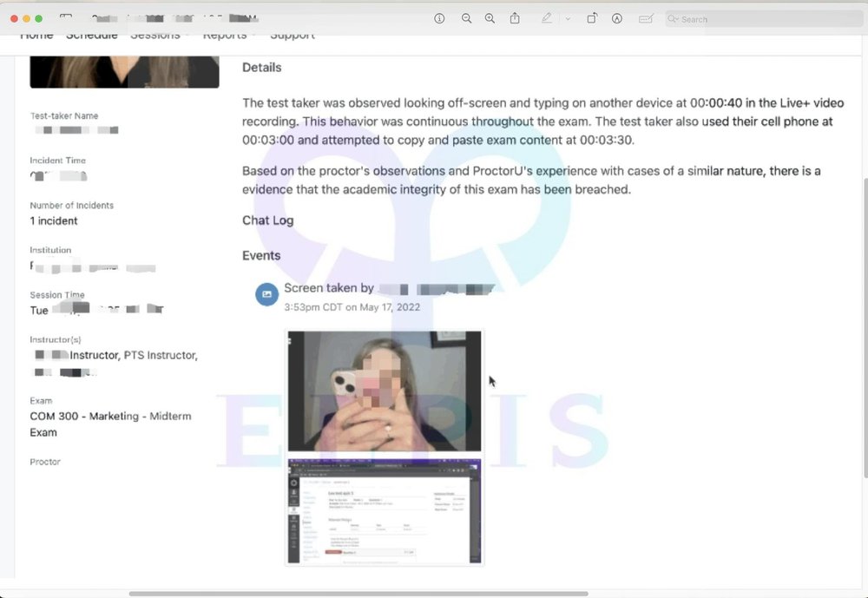Zoom in with the plus magnifier
Image resolution: width=868 pixels, height=598 pixels.
click(490, 19)
